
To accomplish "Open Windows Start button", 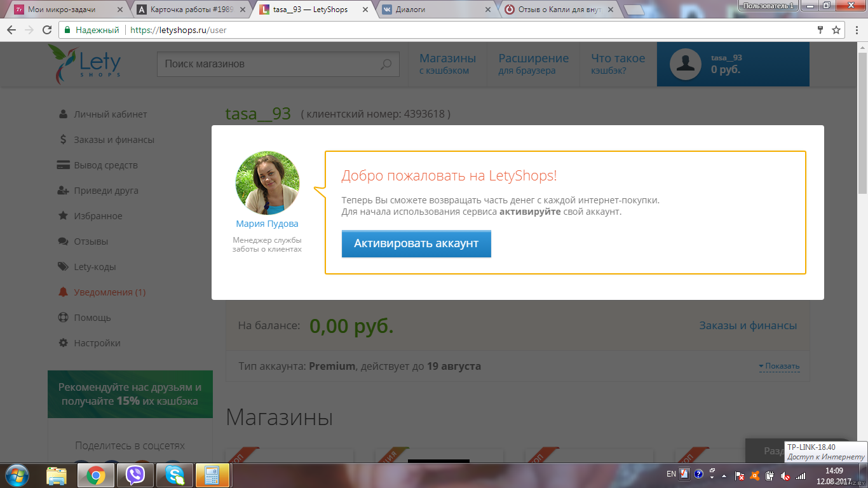I will pyautogui.click(x=16, y=475).
